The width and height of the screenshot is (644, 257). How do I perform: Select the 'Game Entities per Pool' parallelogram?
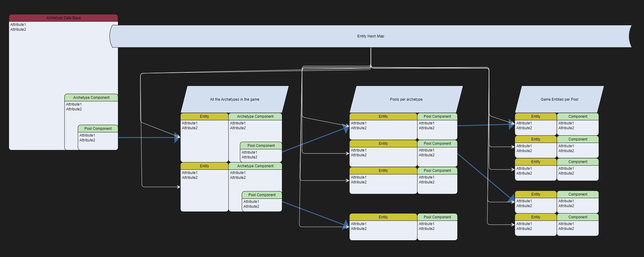point(559,99)
